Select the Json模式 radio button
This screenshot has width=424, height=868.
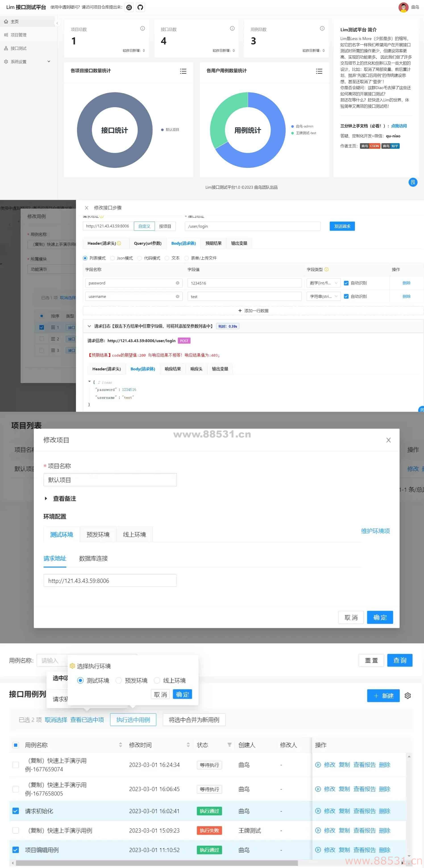coord(112,258)
